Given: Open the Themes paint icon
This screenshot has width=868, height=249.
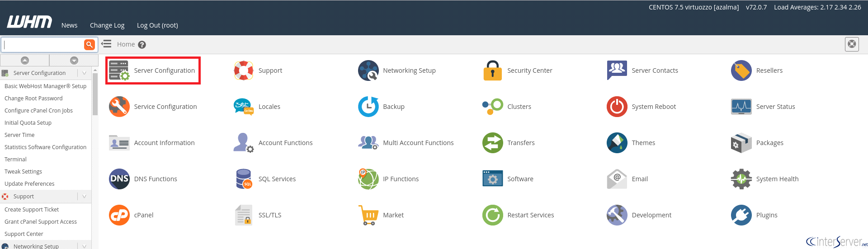Looking at the screenshot, I should click(x=617, y=143).
